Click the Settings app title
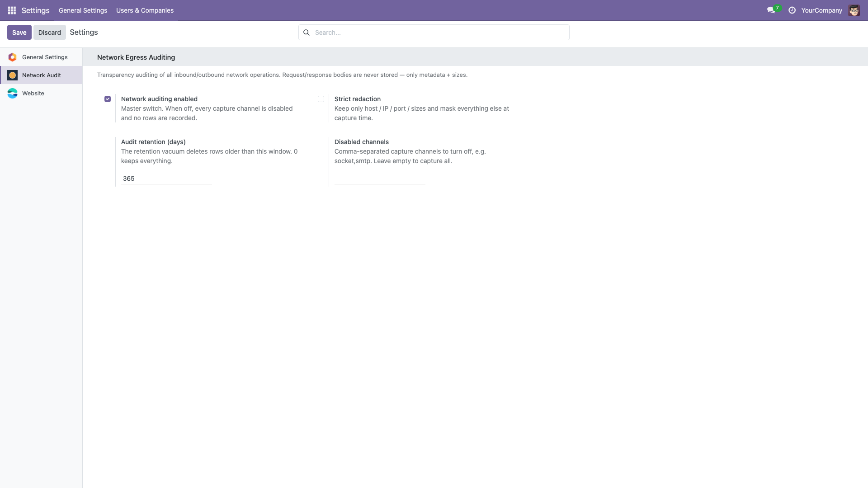The width and height of the screenshot is (868, 488). [x=35, y=10]
